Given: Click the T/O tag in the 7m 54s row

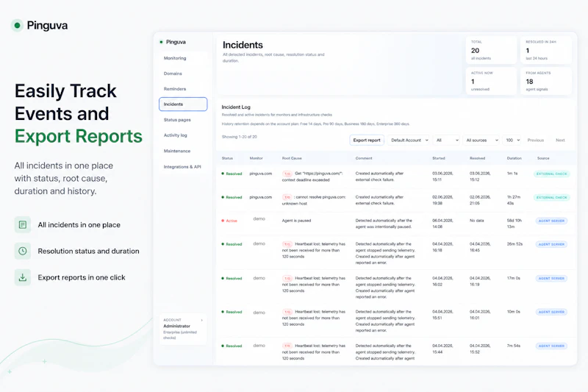Looking at the screenshot, I should tap(287, 346).
